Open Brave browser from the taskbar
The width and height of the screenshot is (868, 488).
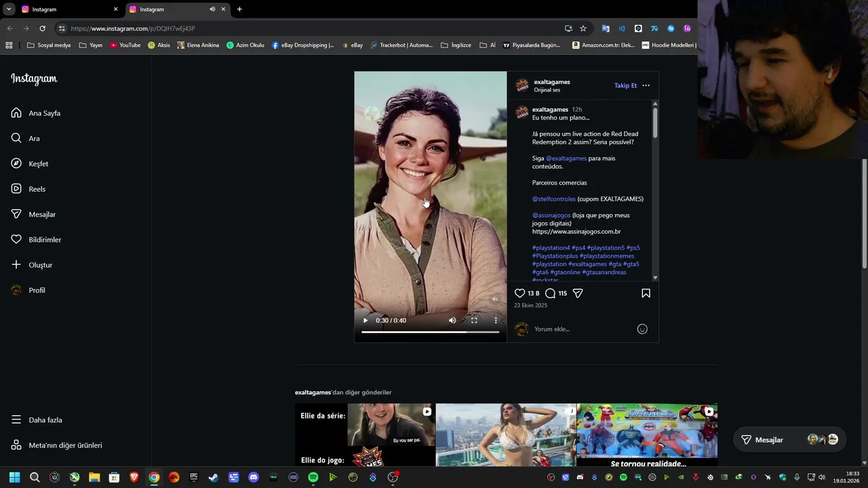point(134,477)
